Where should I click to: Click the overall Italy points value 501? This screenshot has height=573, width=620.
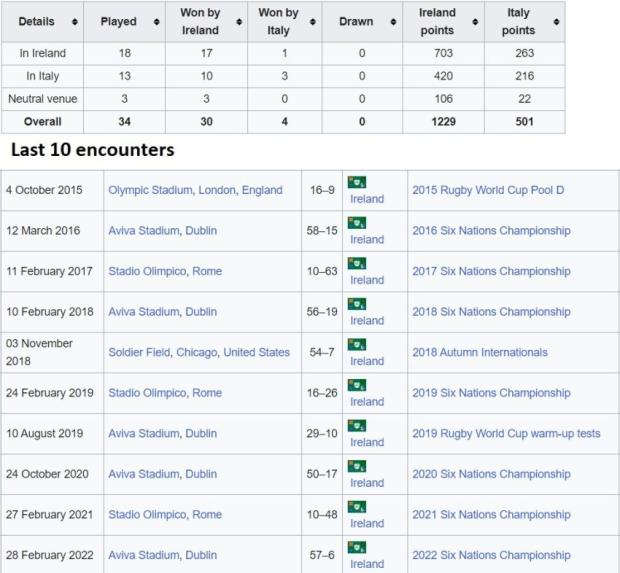tap(525, 121)
